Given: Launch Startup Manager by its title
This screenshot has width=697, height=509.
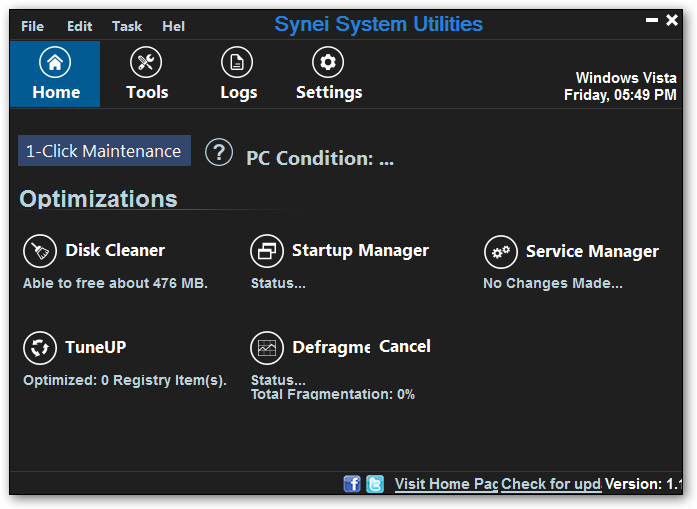Looking at the screenshot, I should [361, 251].
